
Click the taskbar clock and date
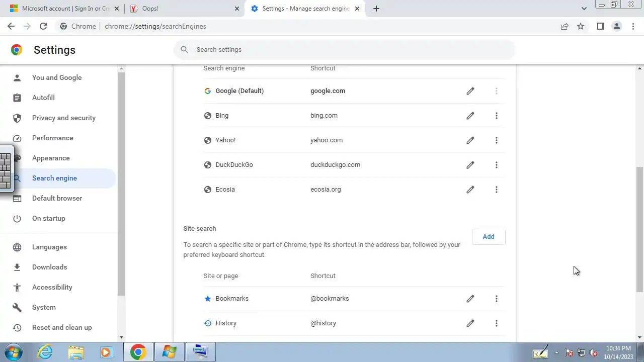(x=618, y=352)
